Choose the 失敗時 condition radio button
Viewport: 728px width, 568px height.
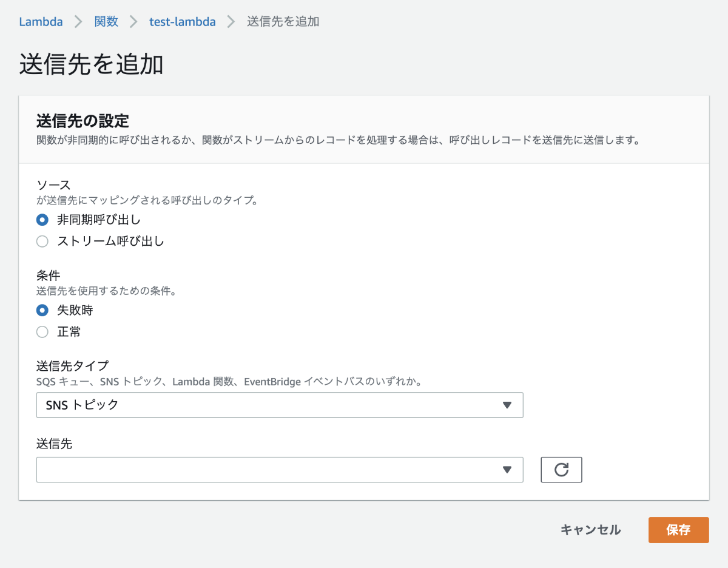click(42, 310)
